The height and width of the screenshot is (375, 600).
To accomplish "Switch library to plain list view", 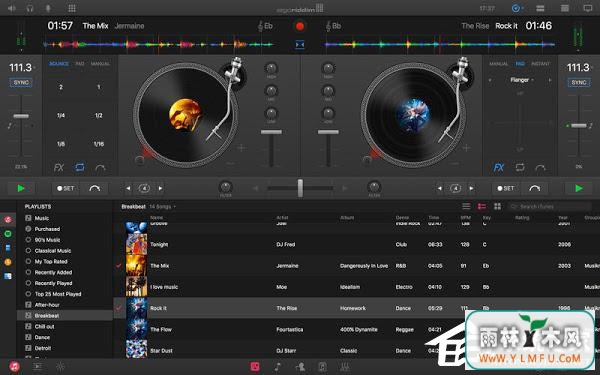I will (x=466, y=207).
